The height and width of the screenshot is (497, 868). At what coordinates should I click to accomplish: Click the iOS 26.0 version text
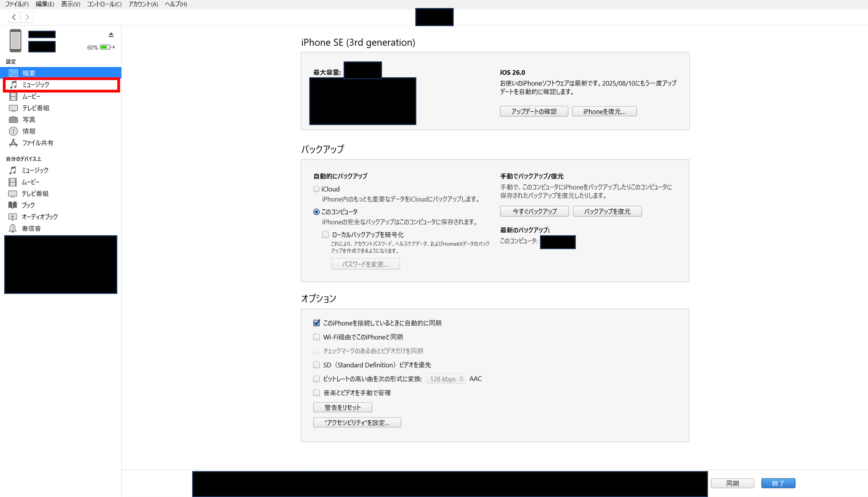pyautogui.click(x=513, y=72)
